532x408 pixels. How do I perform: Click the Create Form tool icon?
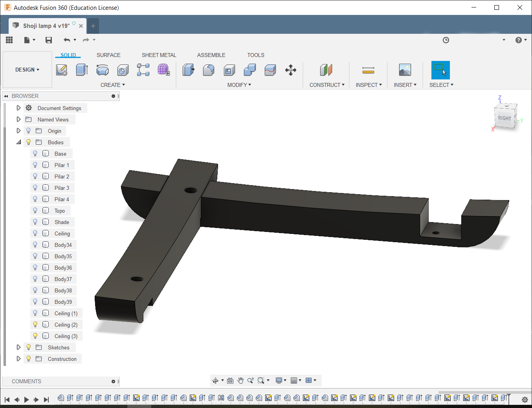click(164, 70)
